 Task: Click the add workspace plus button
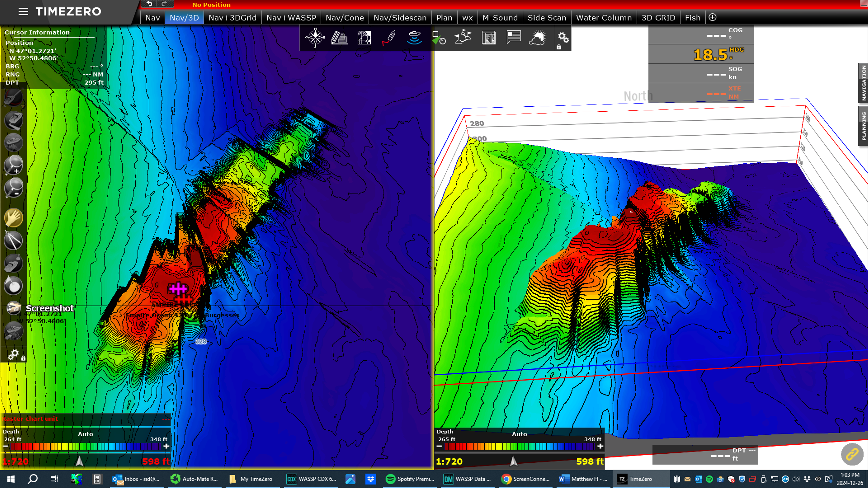pos(712,18)
